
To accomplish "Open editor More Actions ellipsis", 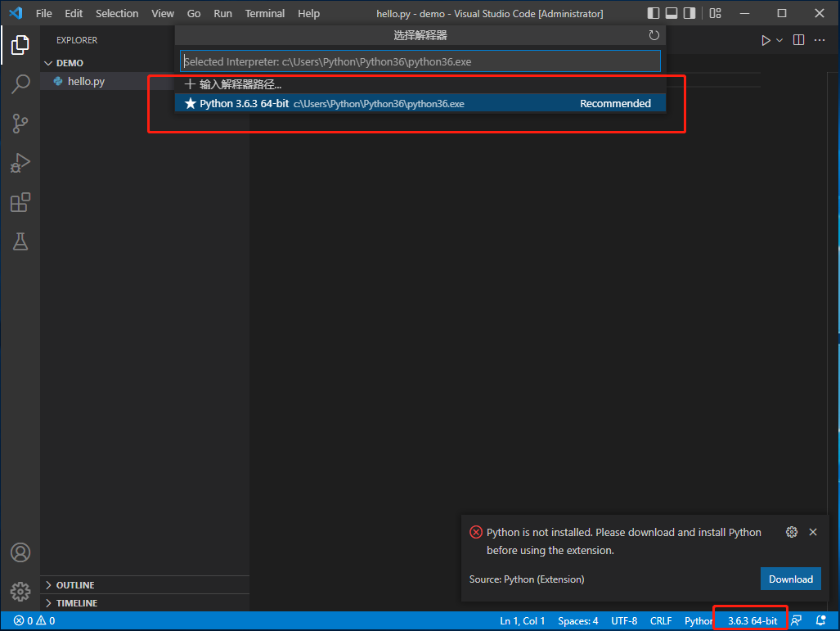I will (820, 40).
